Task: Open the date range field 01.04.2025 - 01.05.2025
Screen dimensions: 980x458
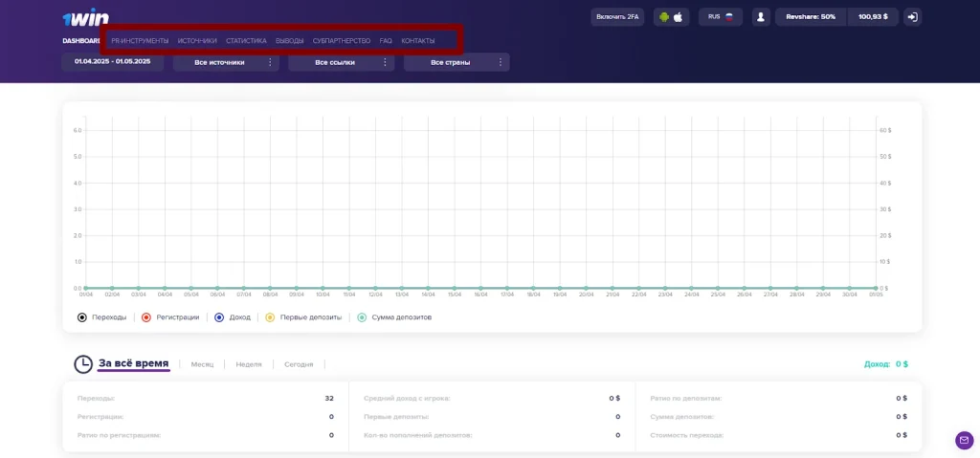Action: point(113,62)
